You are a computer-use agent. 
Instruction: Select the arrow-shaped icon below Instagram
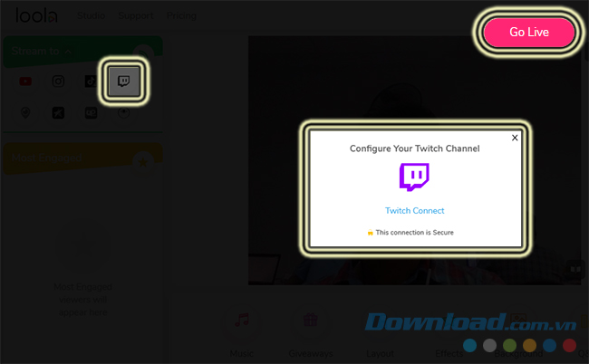[58, 112]
